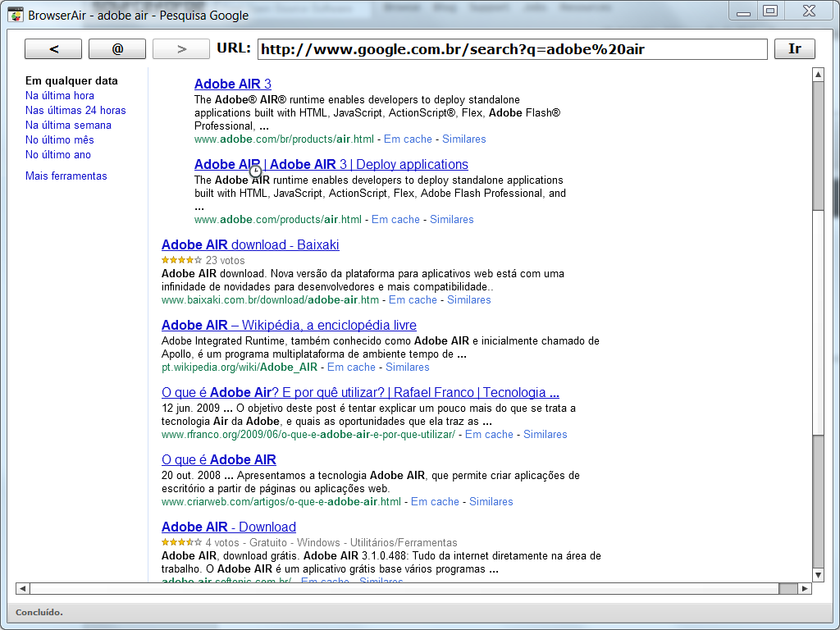Open Em cache for pt.wikipedia.org result
This screenshot has width=840, height=630.
(351, 367)
